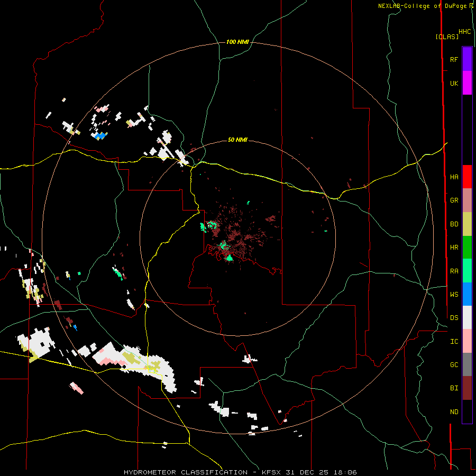Choose the blue WS legend swatch
The width and height of the screenshot is (476, 476).
(467, 294)
